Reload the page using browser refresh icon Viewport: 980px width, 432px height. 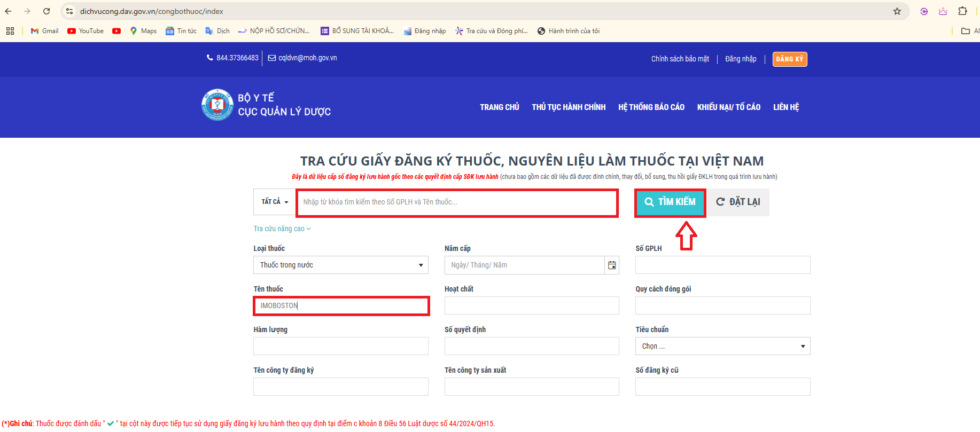[x=46, y=11]
